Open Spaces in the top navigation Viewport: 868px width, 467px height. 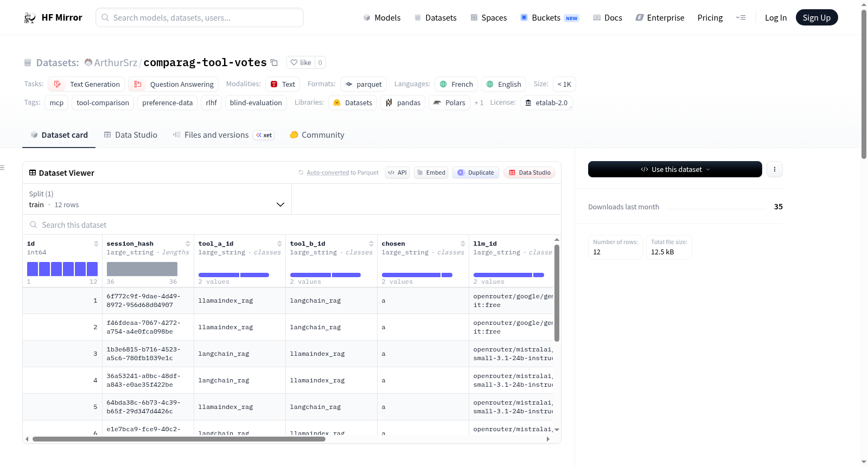pyautogui.click(x=489, y=18)
